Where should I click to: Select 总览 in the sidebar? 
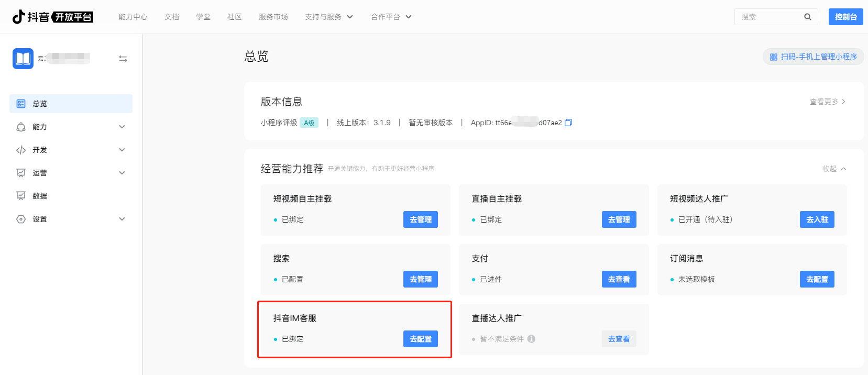(x=71, y=104)
